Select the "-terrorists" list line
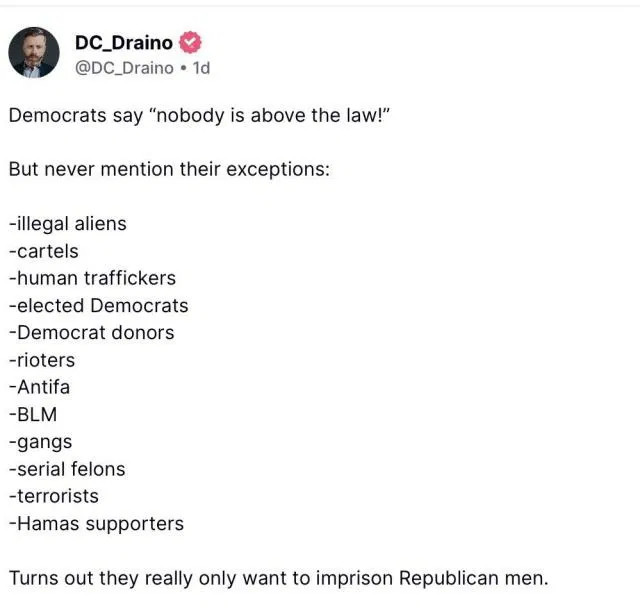The image size is (640, 609). click(x=54, y=496)
